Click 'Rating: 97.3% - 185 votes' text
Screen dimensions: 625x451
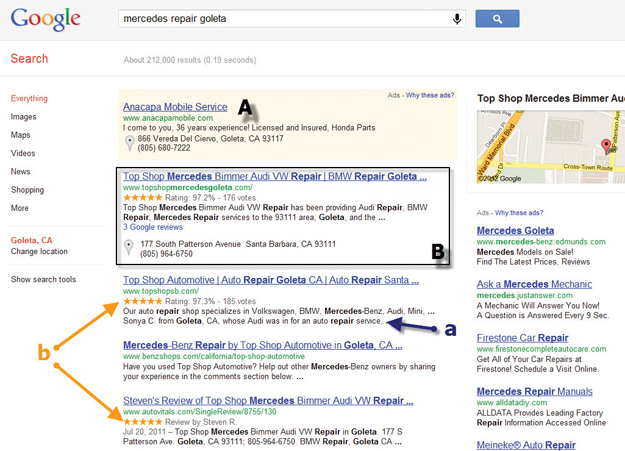[210, 301]
